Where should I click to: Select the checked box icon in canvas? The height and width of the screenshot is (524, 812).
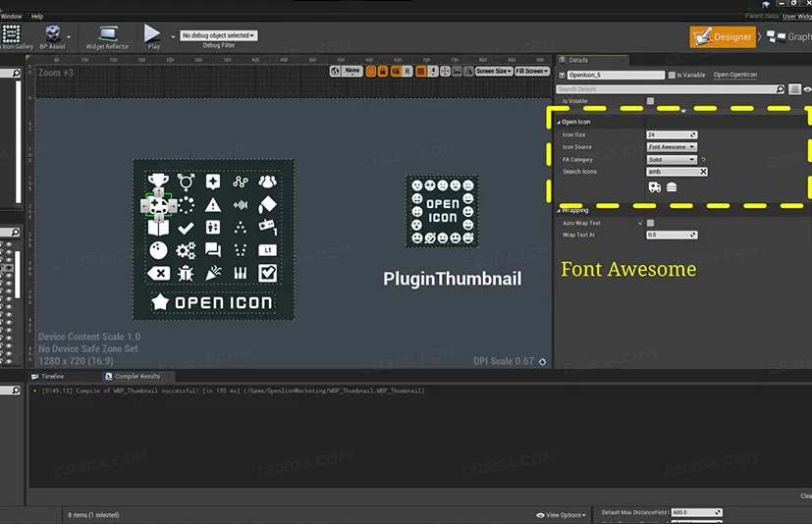pyautogui.click(x=268, y=274)
